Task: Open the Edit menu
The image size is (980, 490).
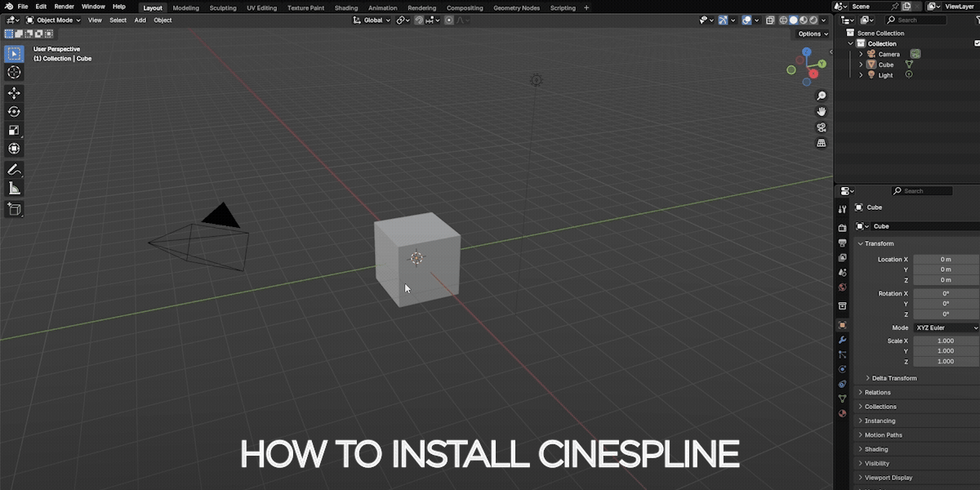Action: click(41, 7)
